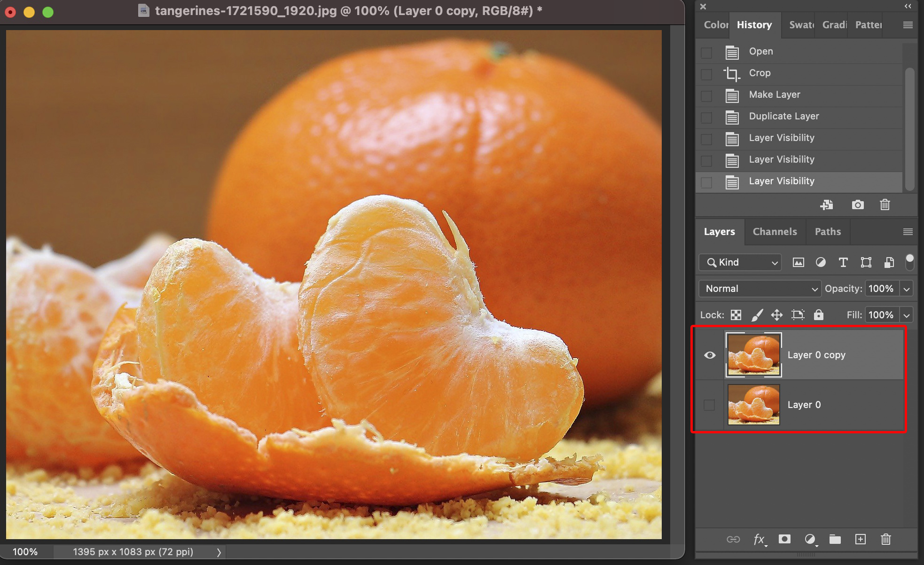Click the Layer 0 thumbnail
Screen dimensions: 924x565
point(753,405)
